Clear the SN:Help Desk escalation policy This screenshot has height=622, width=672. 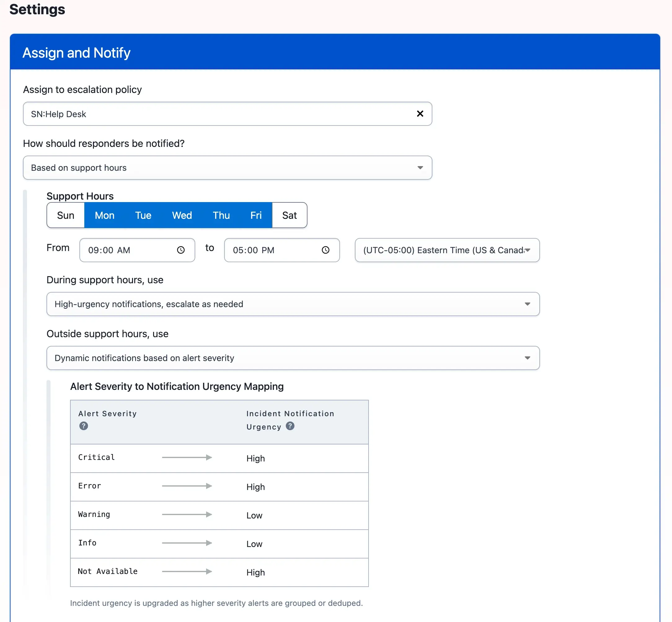coord(420,114)
